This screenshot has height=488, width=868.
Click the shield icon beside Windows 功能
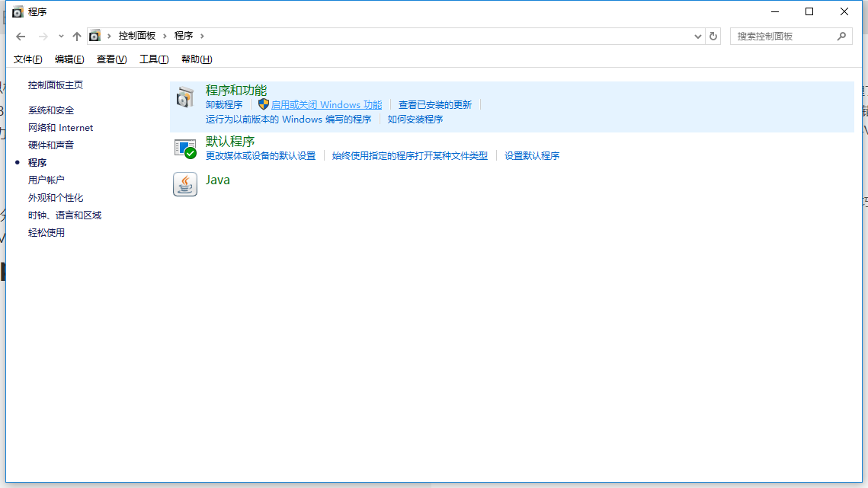(x=264, y=104)
